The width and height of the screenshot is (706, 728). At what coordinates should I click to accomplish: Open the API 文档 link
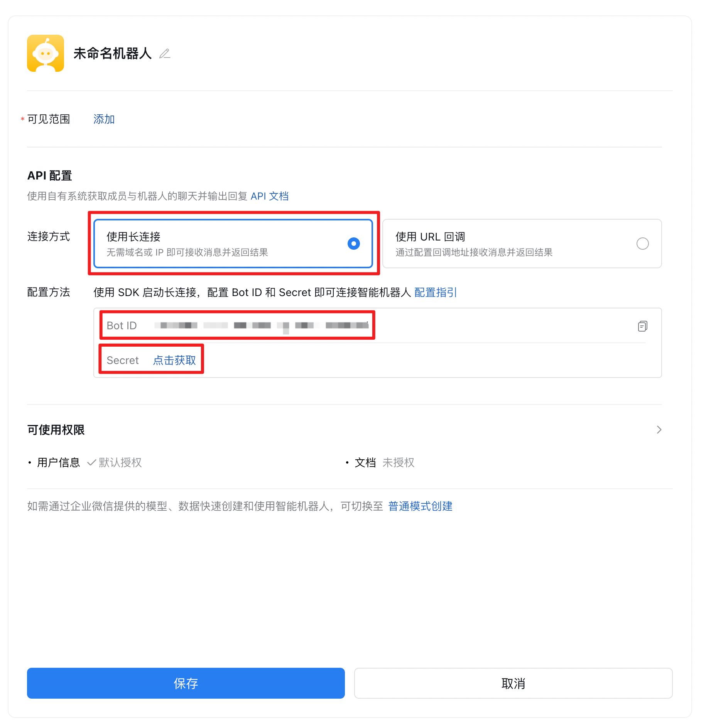(270, 196)
